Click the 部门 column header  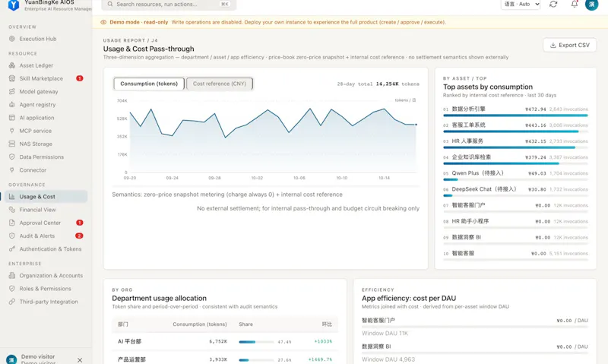[123, 324]
